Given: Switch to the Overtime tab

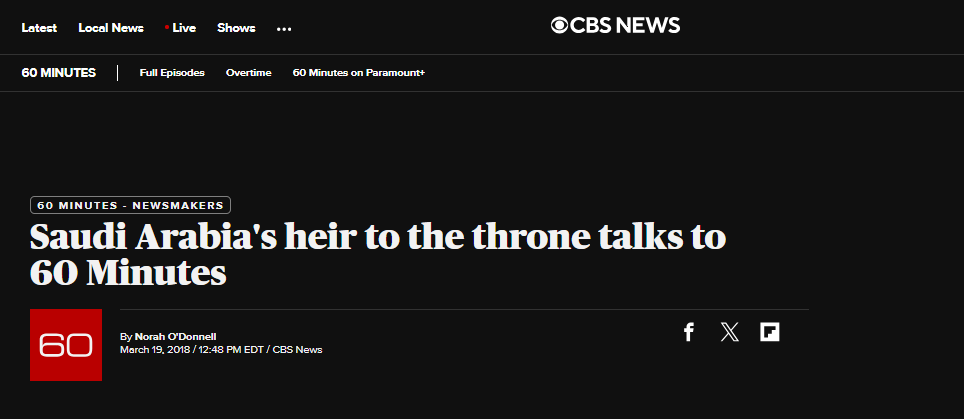Looking at the screenshot, I should (248, 73).
